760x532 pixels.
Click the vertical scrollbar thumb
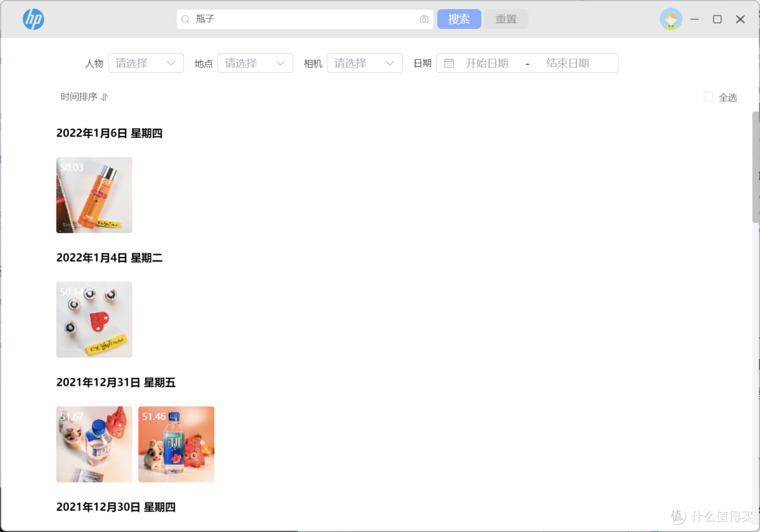coord(756,167)
